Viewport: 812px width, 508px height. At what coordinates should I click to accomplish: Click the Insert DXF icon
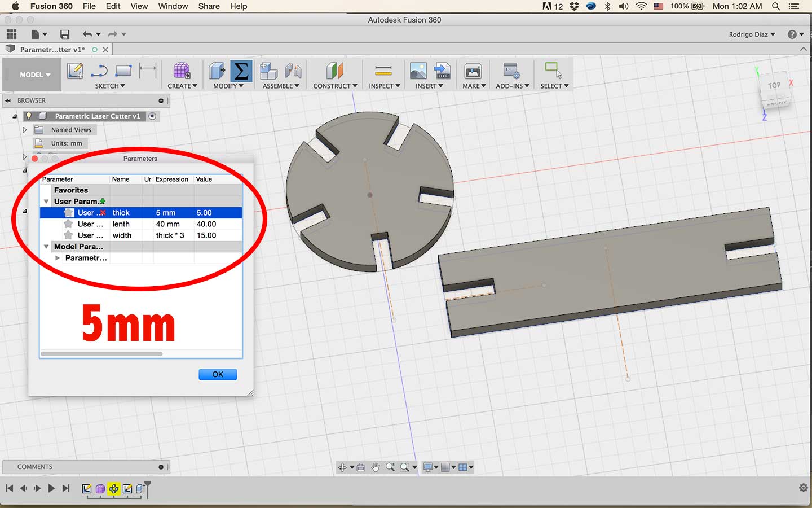click(x=442, y=71)
